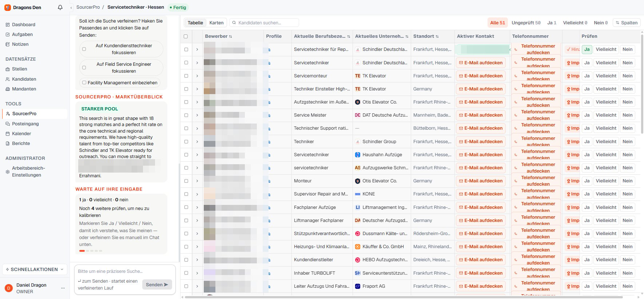Click the Aufgaben checklist icon
The height and width of the screenshot is (299, 644).
8,35
